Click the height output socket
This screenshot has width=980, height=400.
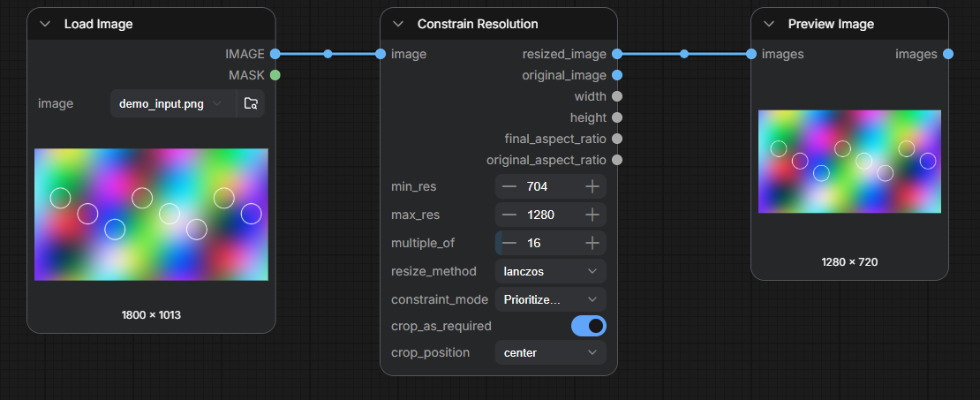[x=617, y=117]
